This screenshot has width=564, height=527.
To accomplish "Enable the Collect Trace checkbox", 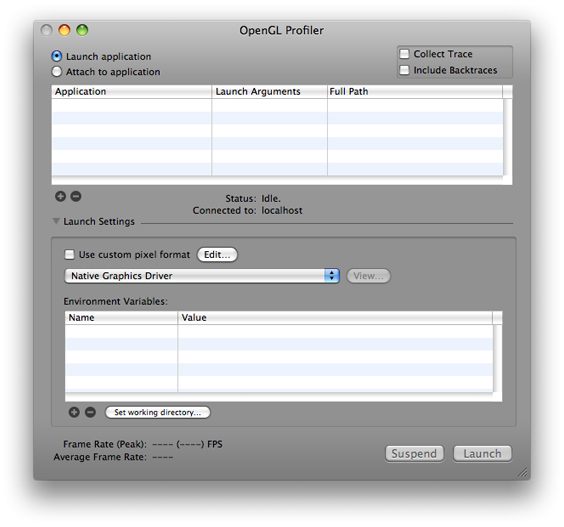I will tap(405, 54).
